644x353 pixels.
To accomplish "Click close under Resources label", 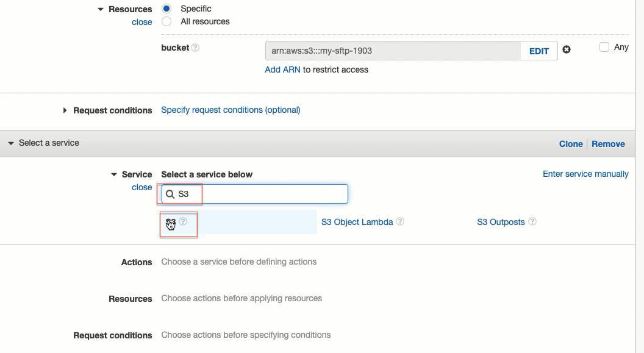I will pyautogui.click(x=141, y=22).
